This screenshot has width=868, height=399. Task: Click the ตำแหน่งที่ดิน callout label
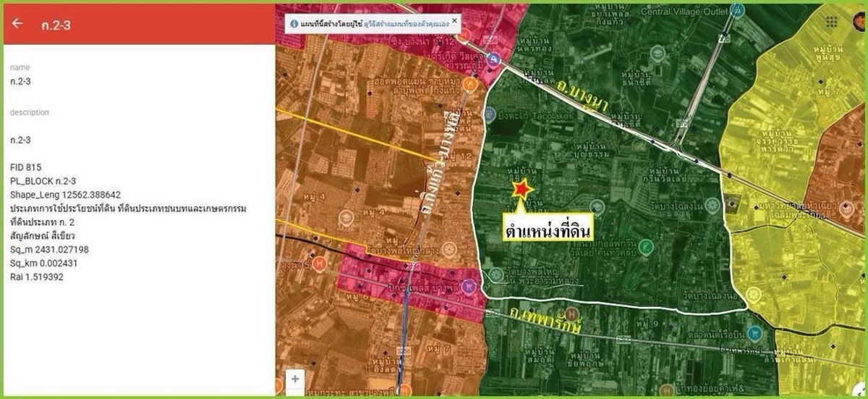pos(548,227)
